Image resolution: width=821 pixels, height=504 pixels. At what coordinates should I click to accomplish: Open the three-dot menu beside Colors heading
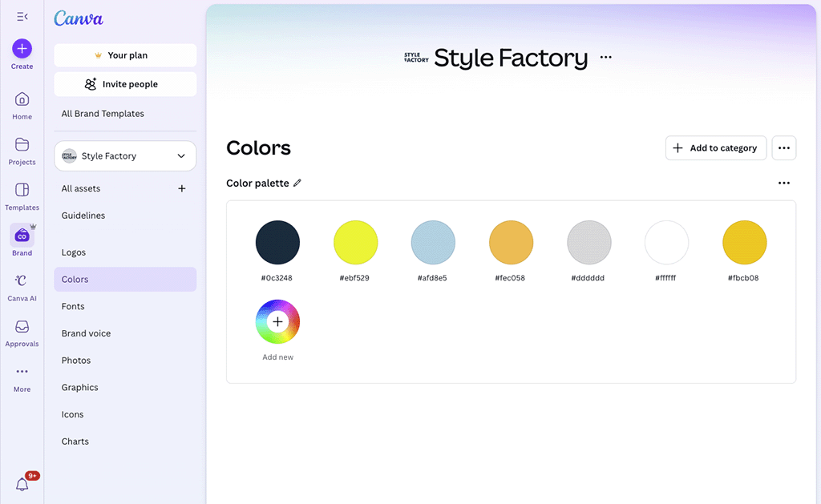(783, 147)
